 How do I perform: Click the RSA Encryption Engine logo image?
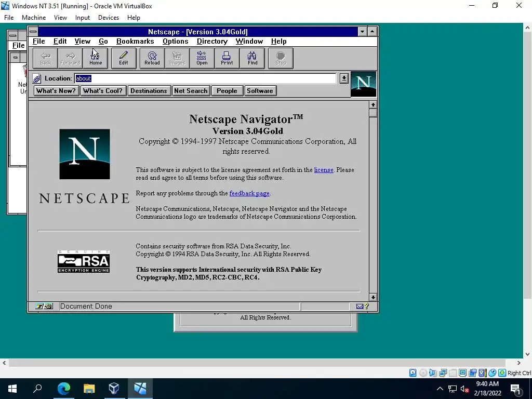tap(84, 262)
